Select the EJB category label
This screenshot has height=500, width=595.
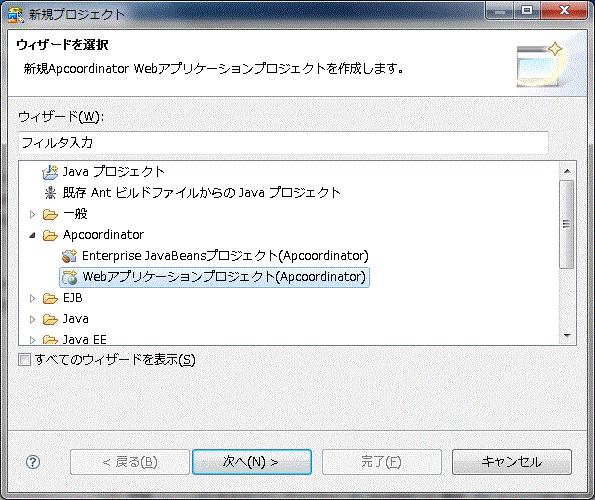72,298
